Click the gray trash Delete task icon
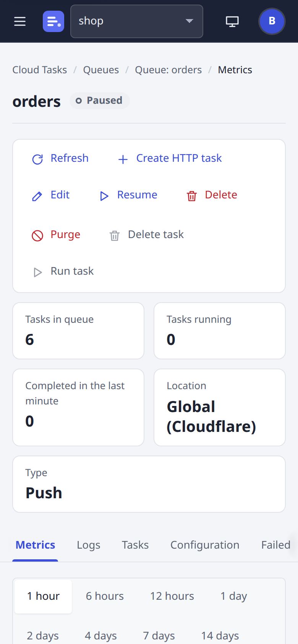 coord(115,236)
